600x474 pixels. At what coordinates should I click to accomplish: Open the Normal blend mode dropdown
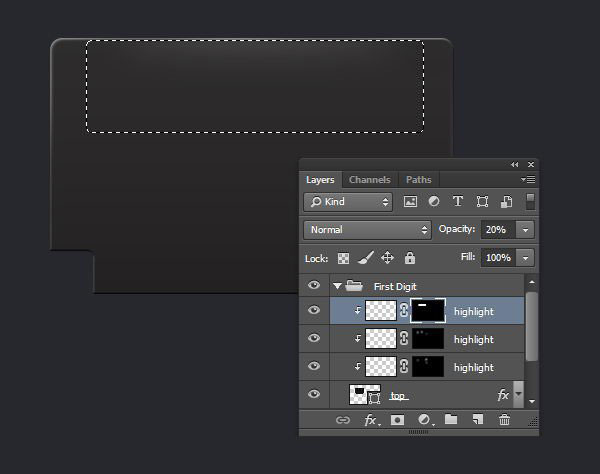(367, 229)
